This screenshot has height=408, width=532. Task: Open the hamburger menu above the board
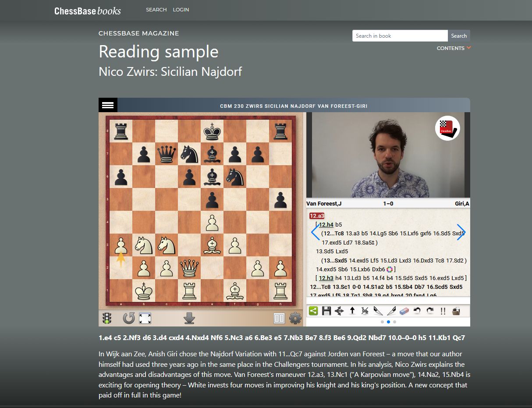(x=108, y=105)
